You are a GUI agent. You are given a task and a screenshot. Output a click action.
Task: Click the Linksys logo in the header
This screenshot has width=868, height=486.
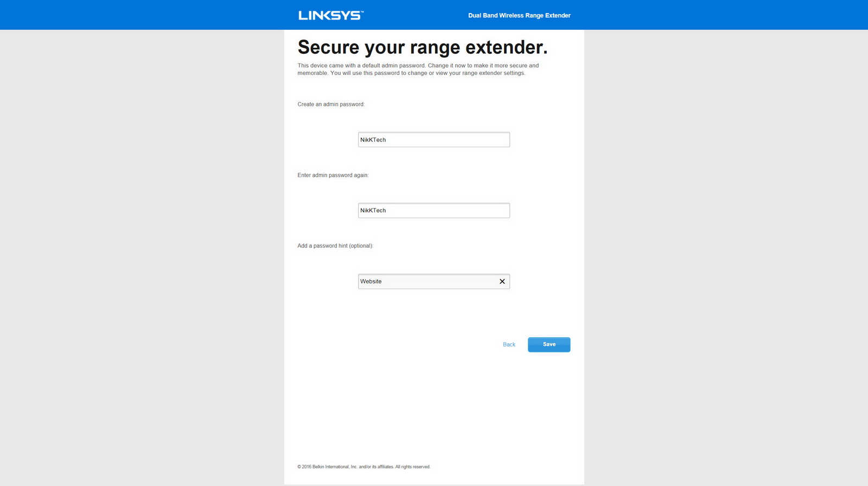[331, 15]
